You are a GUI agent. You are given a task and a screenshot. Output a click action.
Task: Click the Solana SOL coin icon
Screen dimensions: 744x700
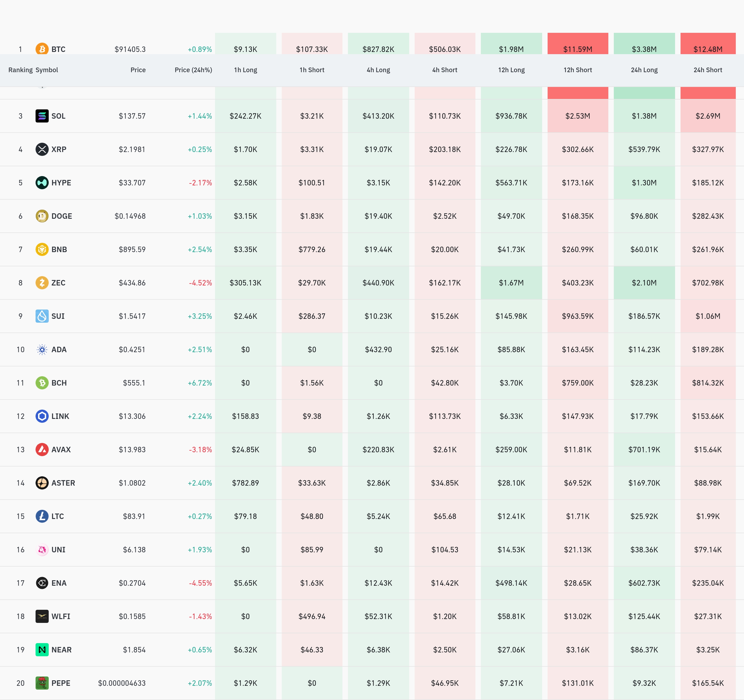point(42,116)
